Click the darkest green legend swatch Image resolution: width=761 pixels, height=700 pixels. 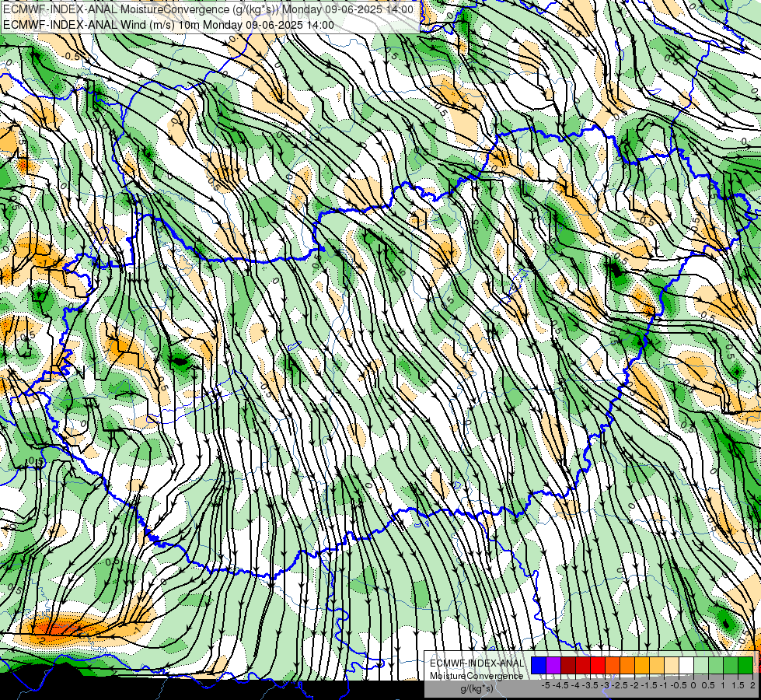[745, 665]
